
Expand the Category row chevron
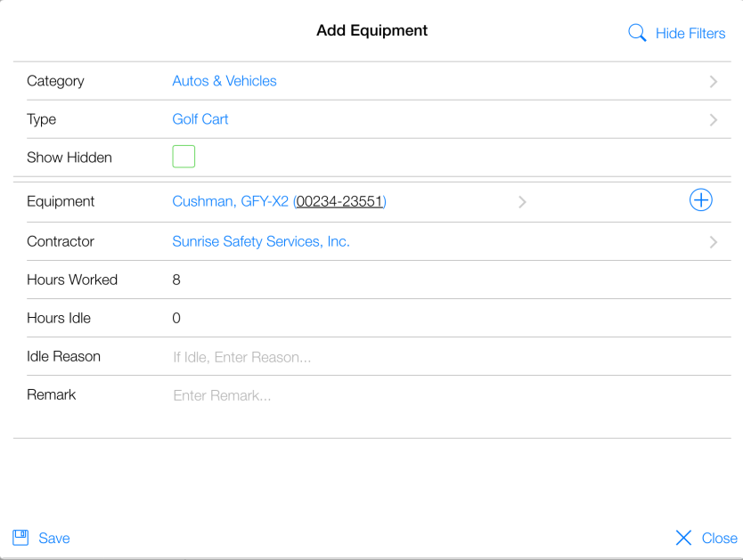pyautogui.click(x=714, y=82)
